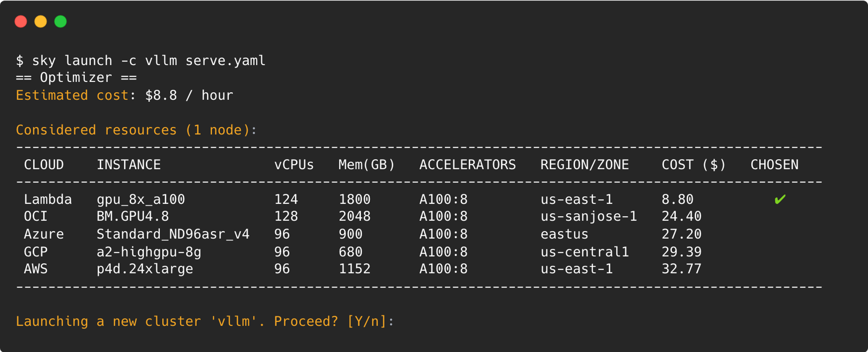Click the REGION/ZONE column header
868x352 pixels.
tap(585, 165)
